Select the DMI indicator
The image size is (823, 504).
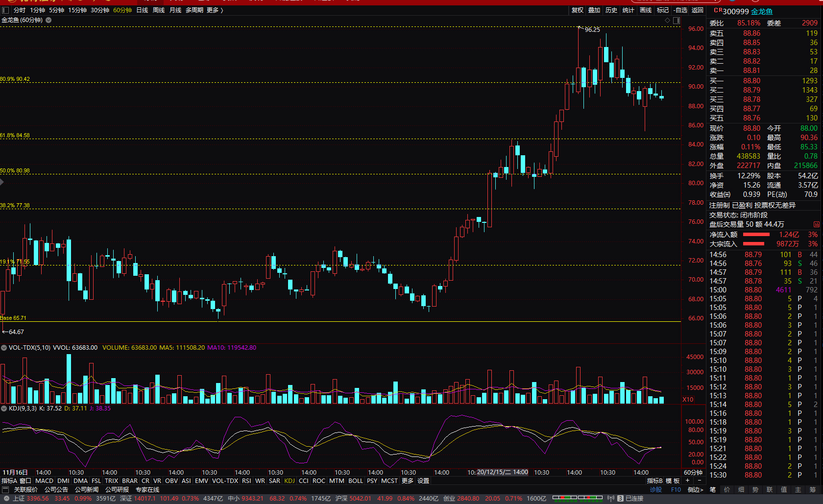point(63,481)
